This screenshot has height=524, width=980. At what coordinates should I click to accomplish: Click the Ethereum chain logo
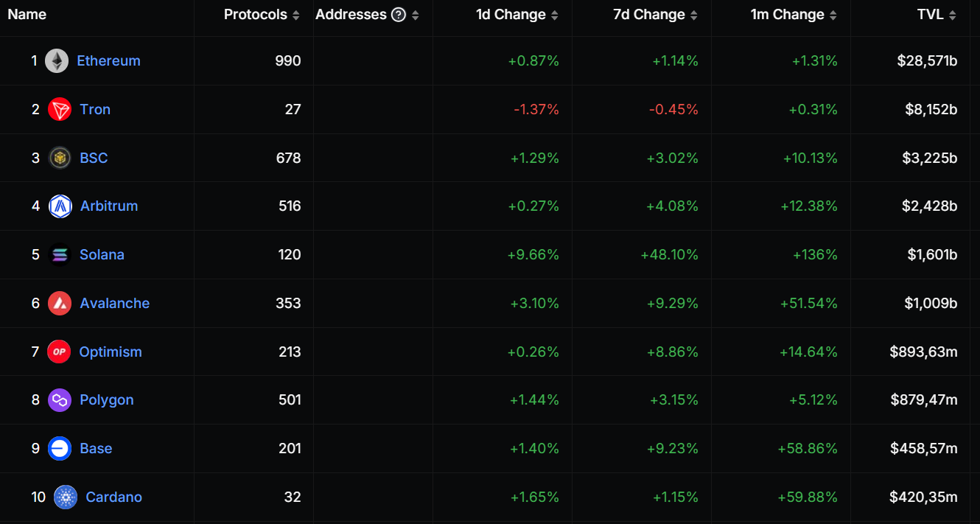[x=59, y=60]
